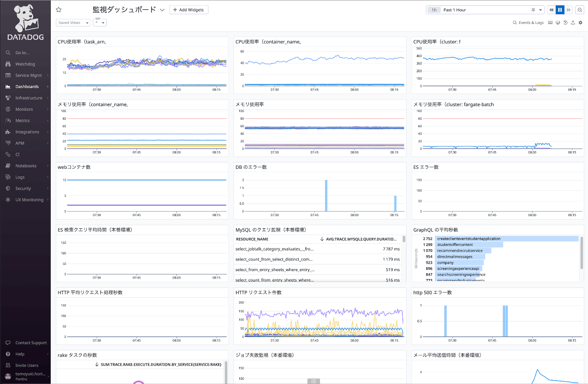Pin the time range selection

pos(533,10)
